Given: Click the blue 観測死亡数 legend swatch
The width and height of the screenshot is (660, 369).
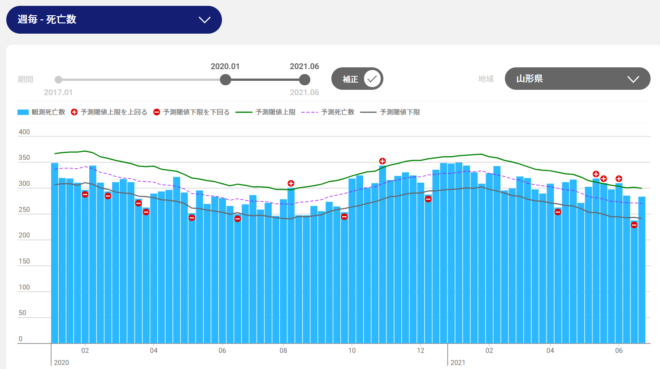Looking at the screenshot, I should [x=23, y=112].
